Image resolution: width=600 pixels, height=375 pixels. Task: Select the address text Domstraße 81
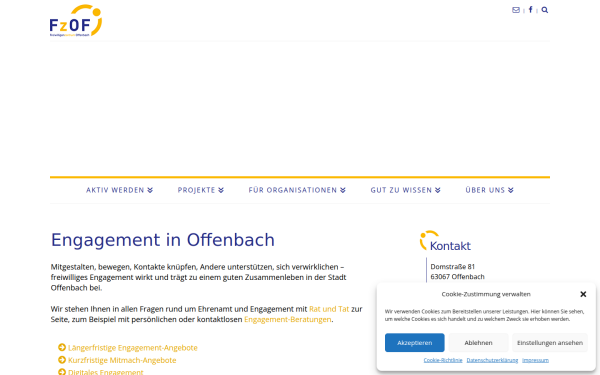coord(453,266)
